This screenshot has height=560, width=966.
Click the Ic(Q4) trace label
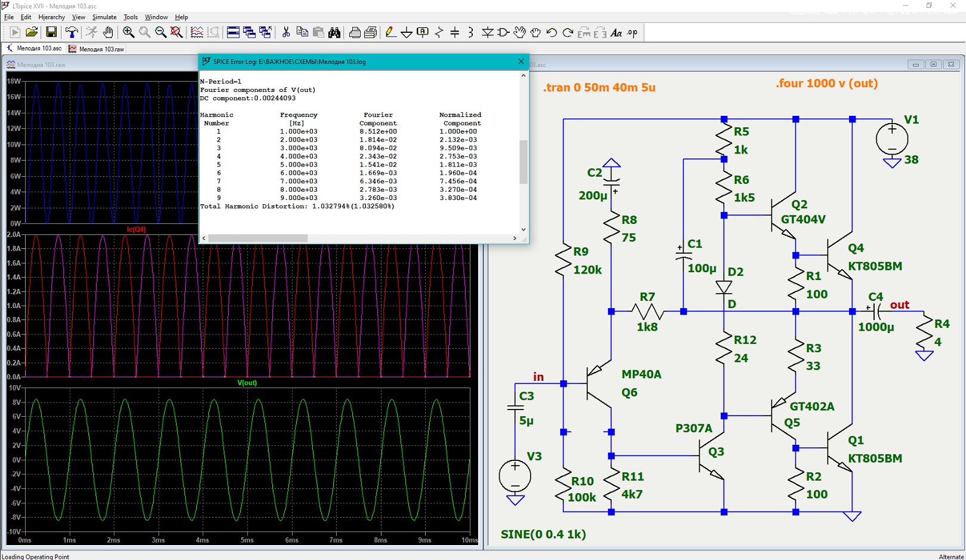click(x=136, y=229)
